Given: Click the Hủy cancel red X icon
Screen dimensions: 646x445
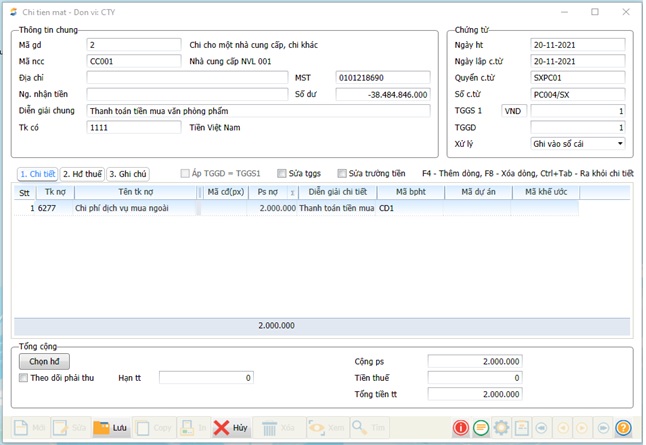Looking at the screenshot, I should click(x=231, y=427).
